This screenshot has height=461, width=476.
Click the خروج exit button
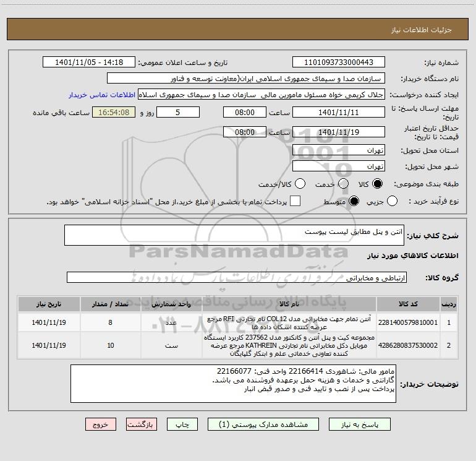[101, 424]
